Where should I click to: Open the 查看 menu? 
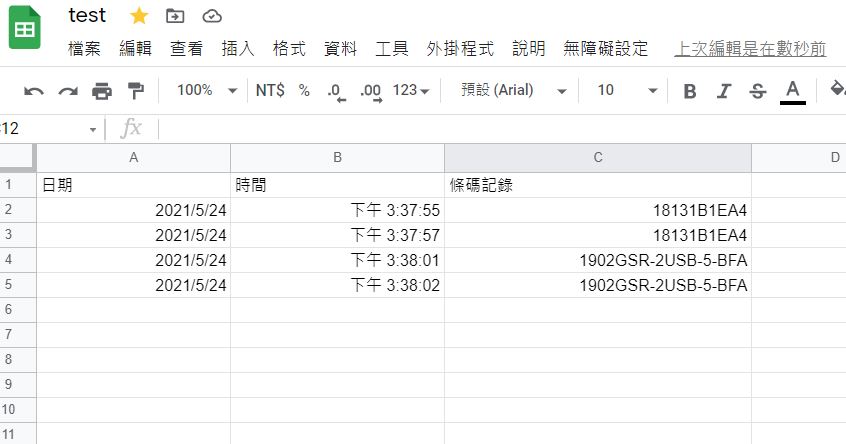coord(187,49)
